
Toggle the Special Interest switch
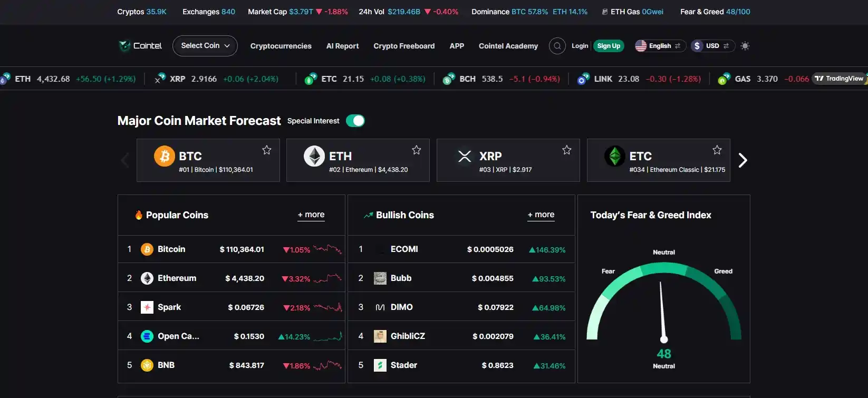[355, 121]
